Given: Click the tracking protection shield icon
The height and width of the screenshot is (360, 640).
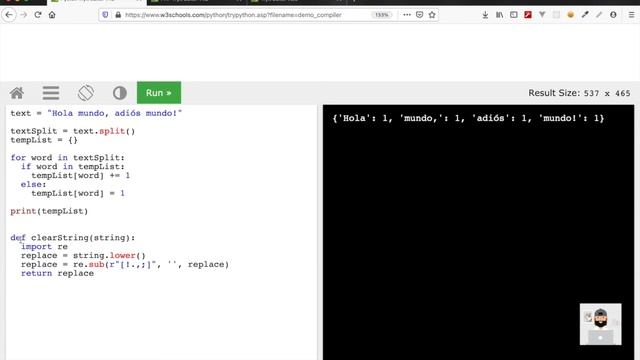Looking at the screenshot, I should [x=105, y=15].
